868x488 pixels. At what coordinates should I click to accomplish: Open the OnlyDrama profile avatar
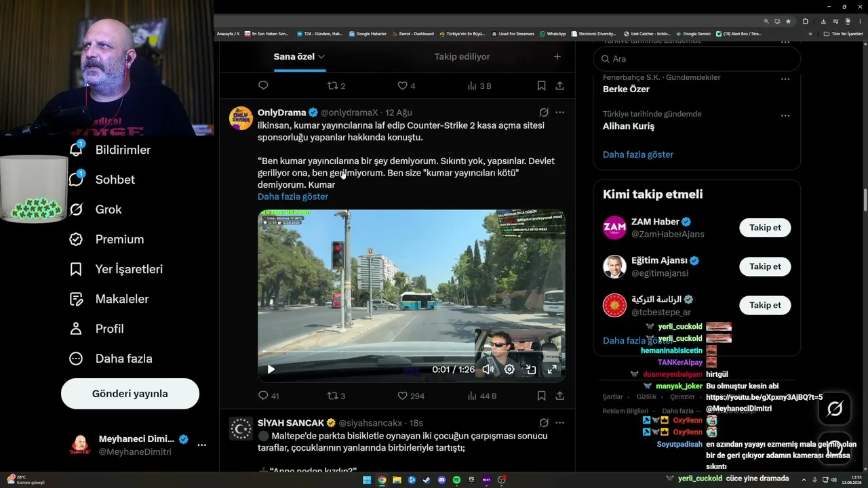tap(241, 118)
